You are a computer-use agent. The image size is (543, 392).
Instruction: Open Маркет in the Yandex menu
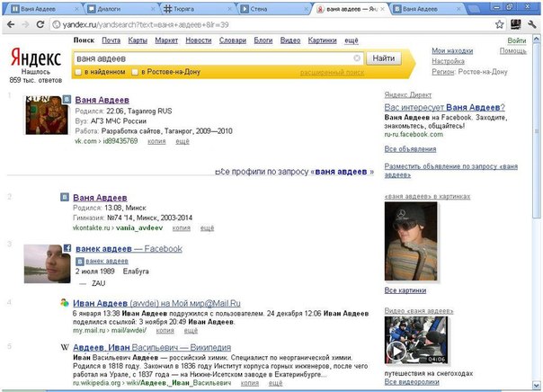[166, 40]
